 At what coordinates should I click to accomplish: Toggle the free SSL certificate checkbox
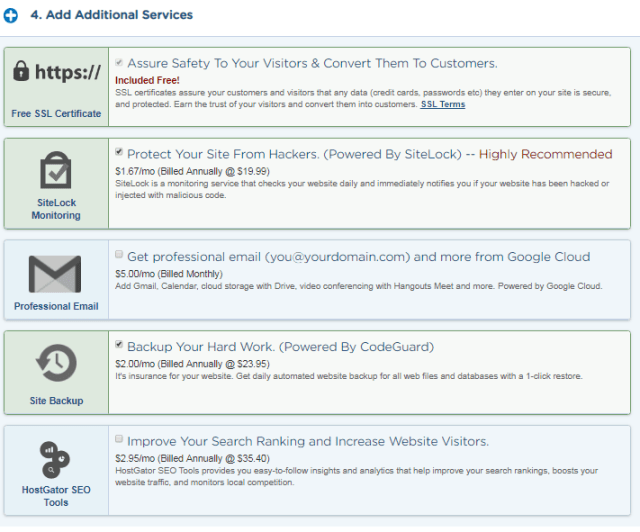(x=119, y=62)
